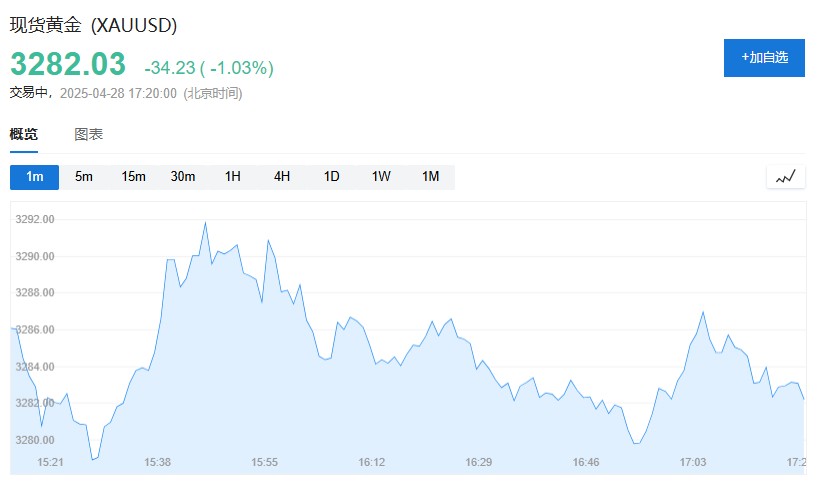Screen dimensions: 819x488
Task: Click the 15:38 time axis label
Action: 158,462
